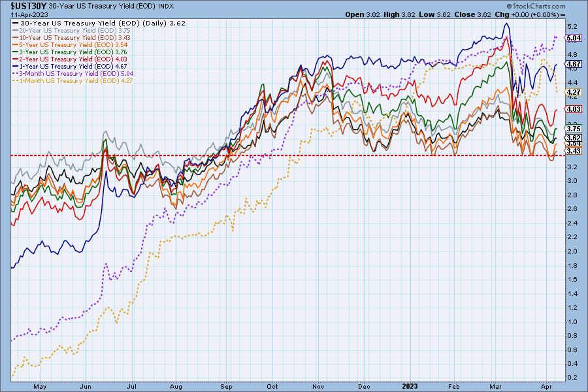Click the Feb label on time axis
588x392 pixels.
click(x=454, y=386)
